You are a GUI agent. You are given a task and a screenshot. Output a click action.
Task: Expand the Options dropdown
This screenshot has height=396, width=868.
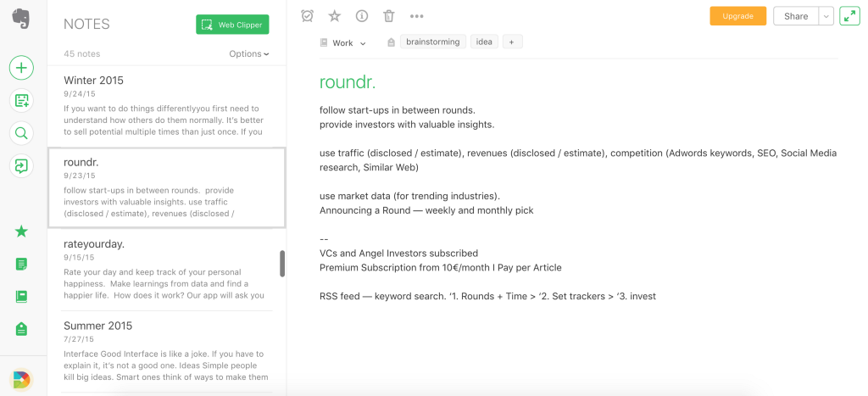pyautogui.click(x=249, y=54)
